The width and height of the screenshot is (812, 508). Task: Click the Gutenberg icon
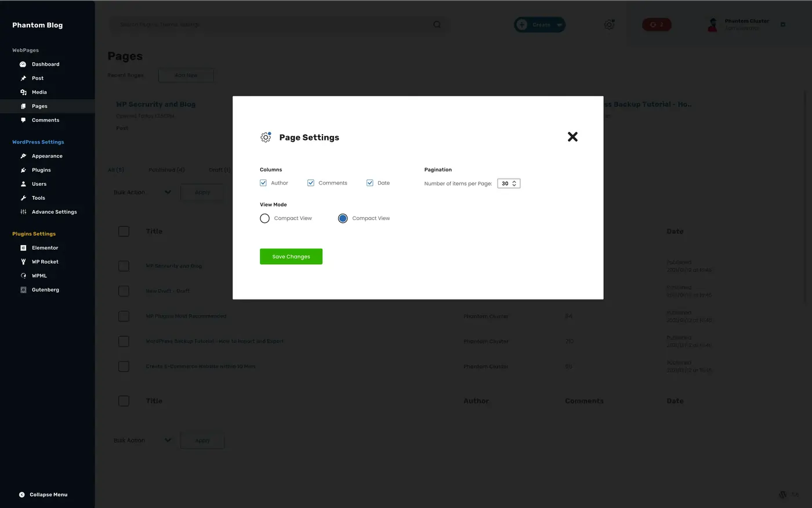tap(23, 290)
